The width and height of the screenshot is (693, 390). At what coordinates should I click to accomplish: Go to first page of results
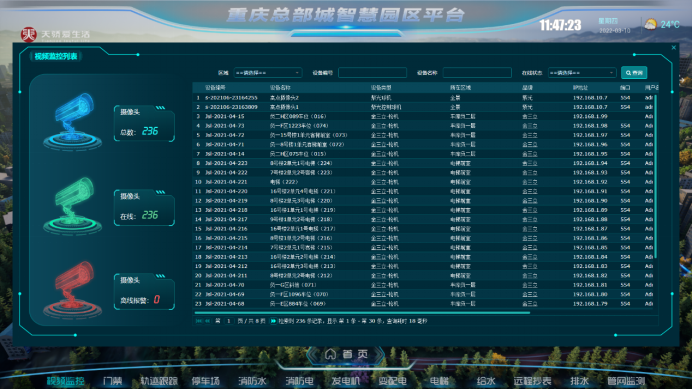tap(199, 321)
